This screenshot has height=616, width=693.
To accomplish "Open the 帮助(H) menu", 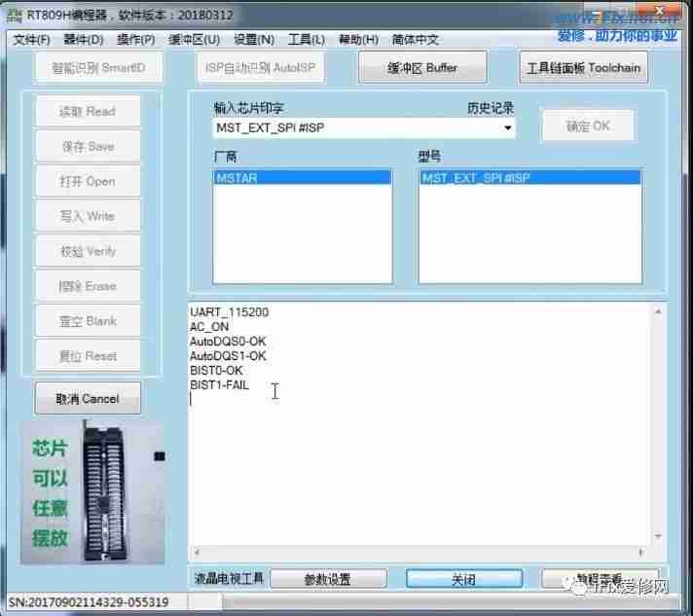I will click(358, 40).
